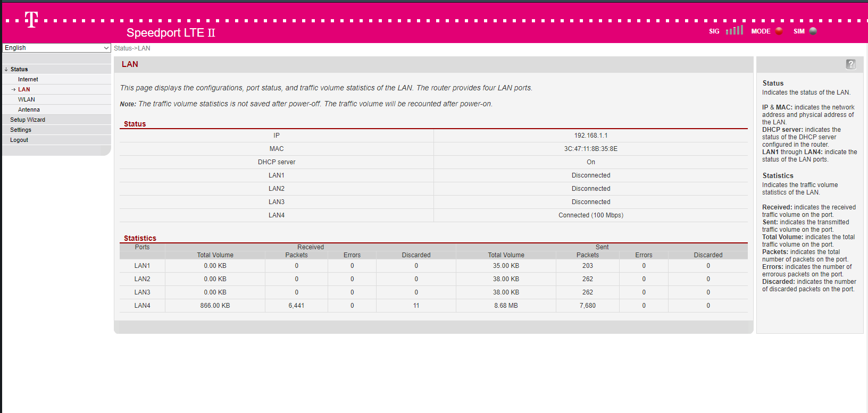Open the Internet status page
The image size is (868, 413).
(x=28, y=79)
